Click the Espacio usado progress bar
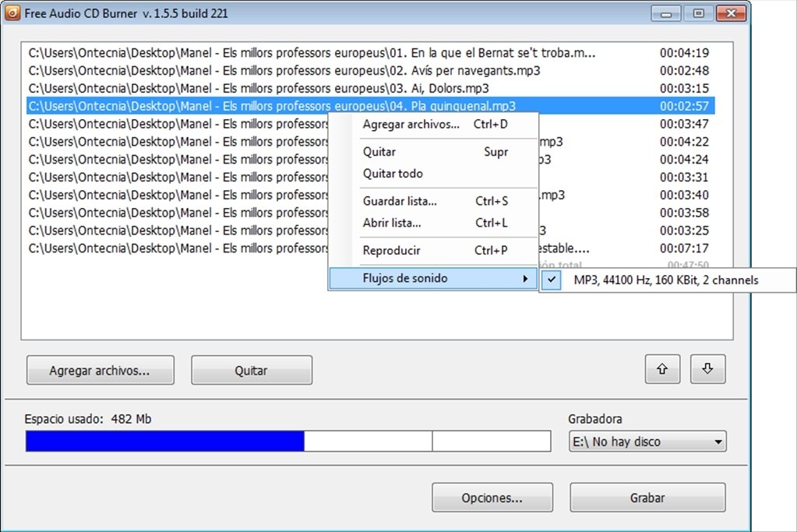The width and height of the screenshot is (797, 532). [x=288, y=441]
